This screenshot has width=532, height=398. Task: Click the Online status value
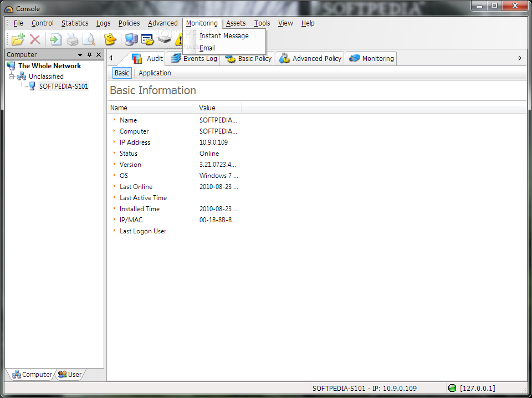pyautogui.click(x=209, y=154)
